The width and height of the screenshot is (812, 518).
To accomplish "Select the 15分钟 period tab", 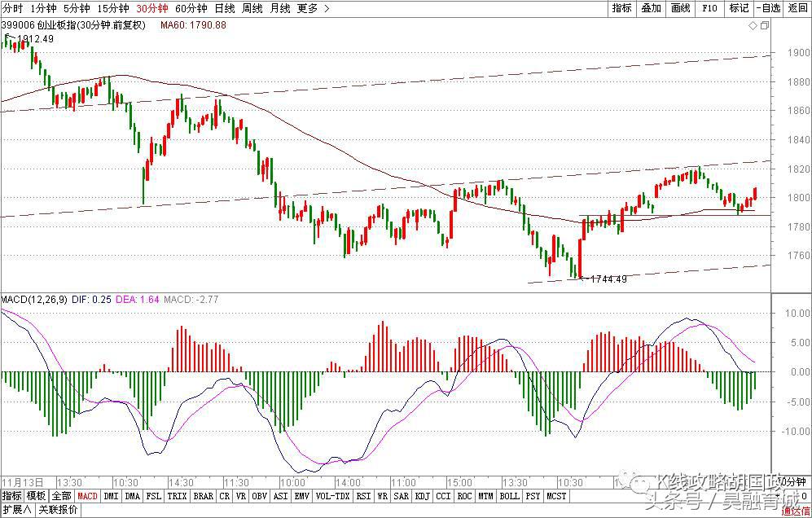I will pos(113,8).
